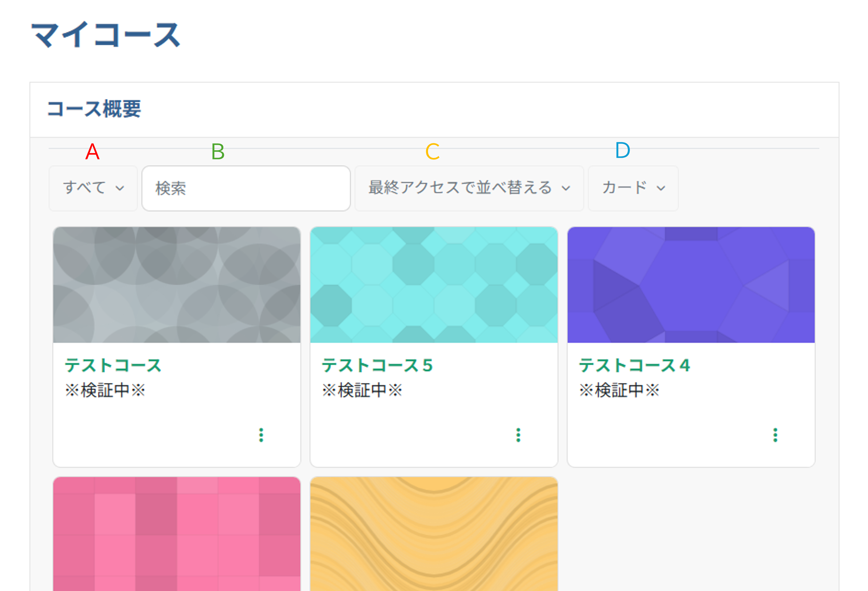Open the テストコース course link
The image size is (868, 591).
coord(113,365)
